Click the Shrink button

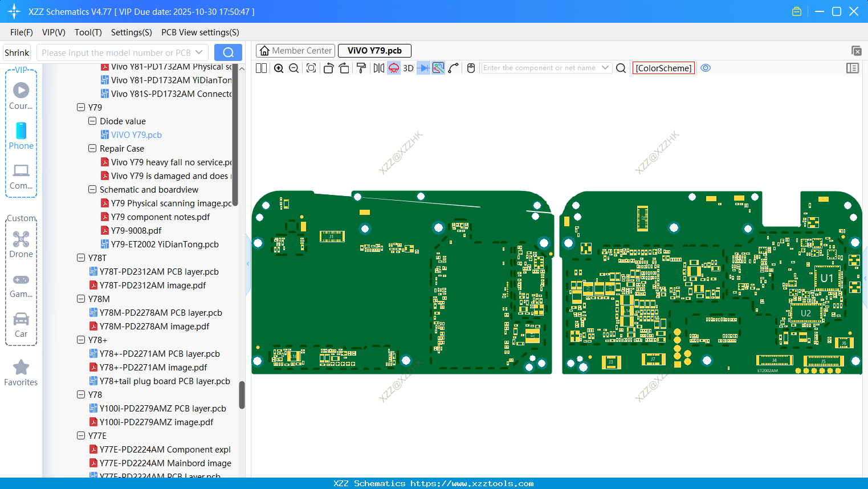[x=17, y=52]
